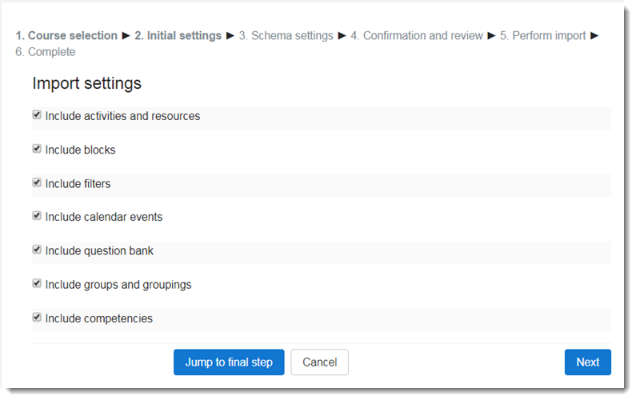Select step 3. Schema settings
This screenshot has width=636, height=400.
286,36
